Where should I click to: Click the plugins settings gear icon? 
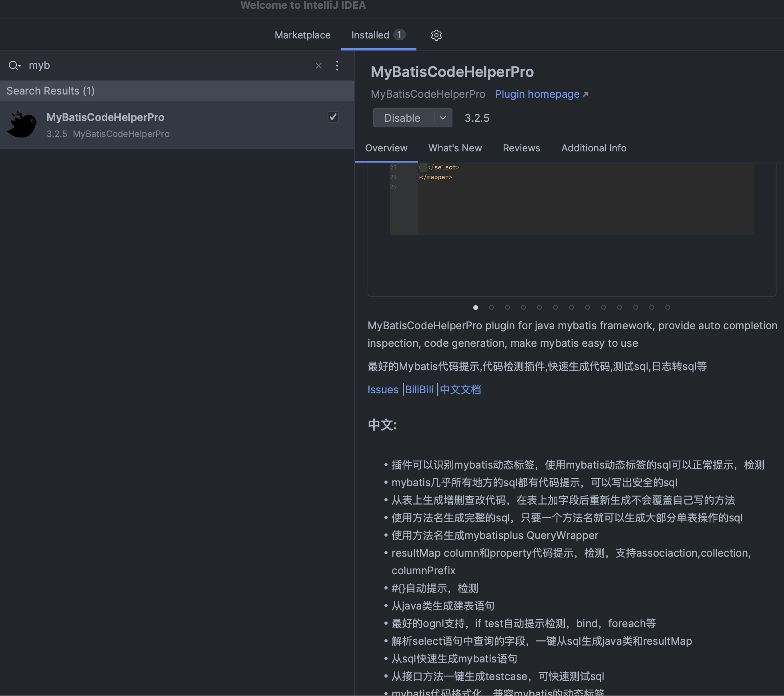click(436, 35)
